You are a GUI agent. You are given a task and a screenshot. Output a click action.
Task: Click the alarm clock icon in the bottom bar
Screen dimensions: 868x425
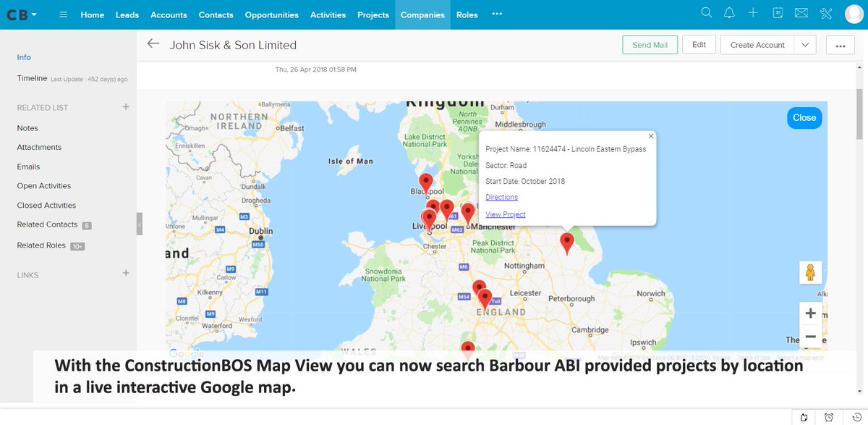click(x=829, y=417)
